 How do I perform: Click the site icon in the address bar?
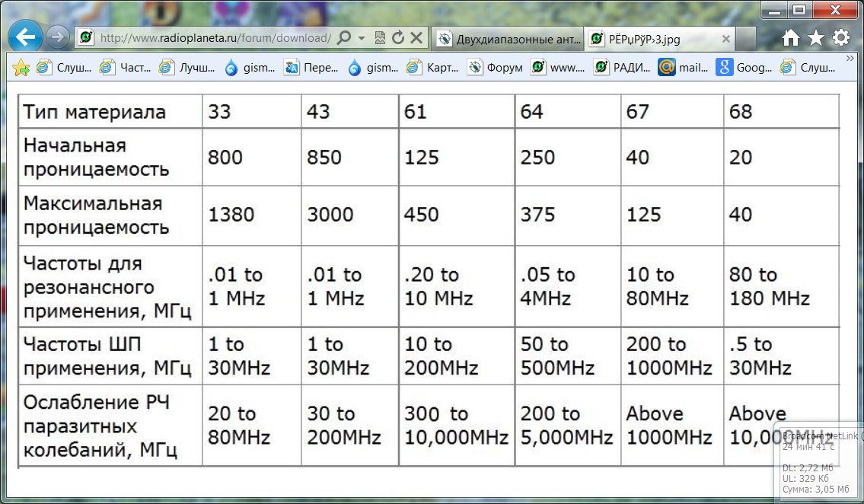point(86,37)
